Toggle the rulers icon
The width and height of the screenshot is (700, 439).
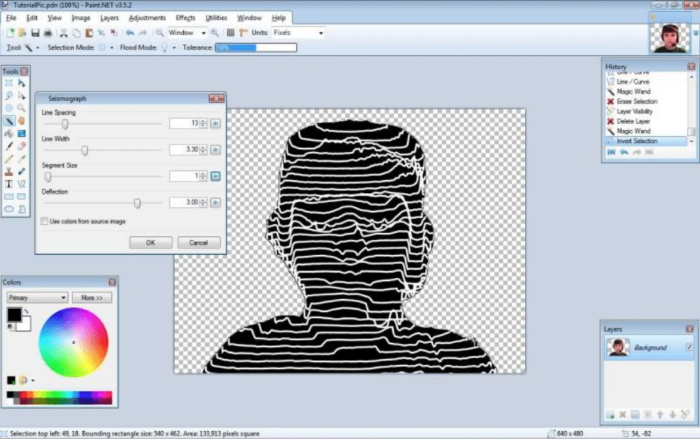(243, 33)
